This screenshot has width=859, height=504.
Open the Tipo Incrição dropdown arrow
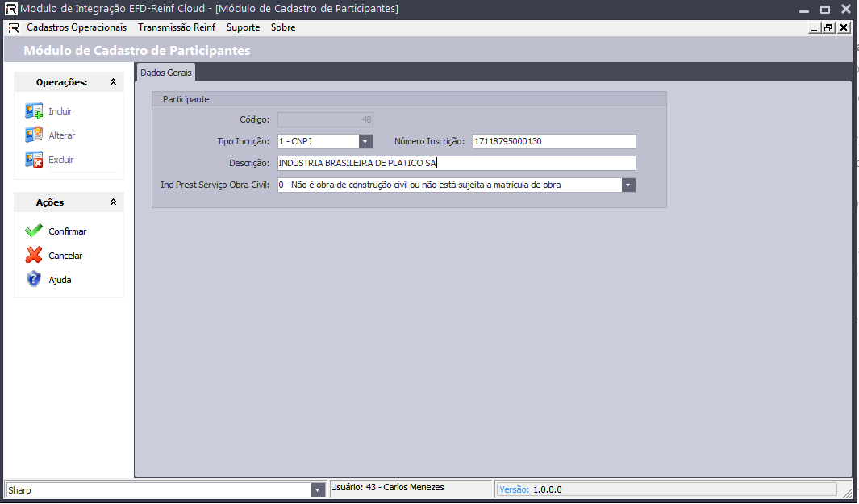pos(366,141)
